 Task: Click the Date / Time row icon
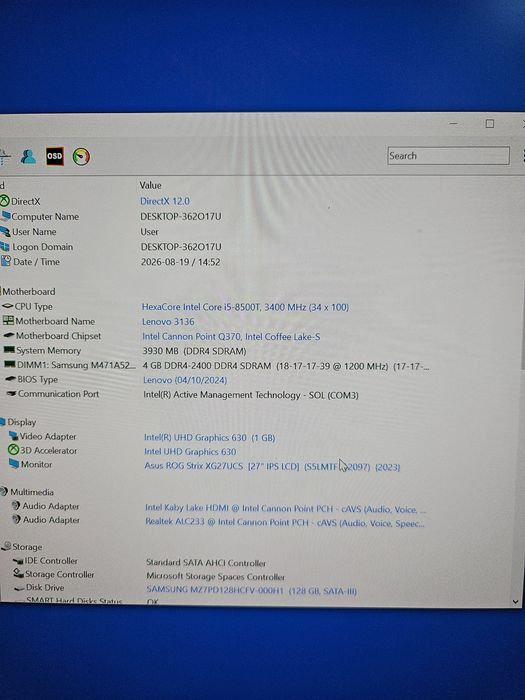(6, 261)
